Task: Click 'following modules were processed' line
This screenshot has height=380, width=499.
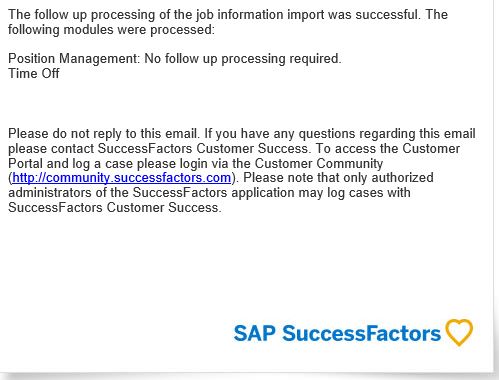Action: 111,30
